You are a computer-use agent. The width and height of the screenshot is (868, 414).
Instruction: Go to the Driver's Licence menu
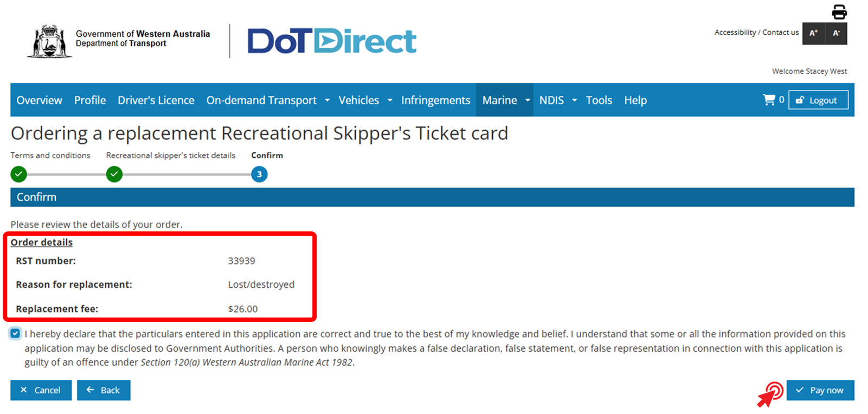pos(156,100)
